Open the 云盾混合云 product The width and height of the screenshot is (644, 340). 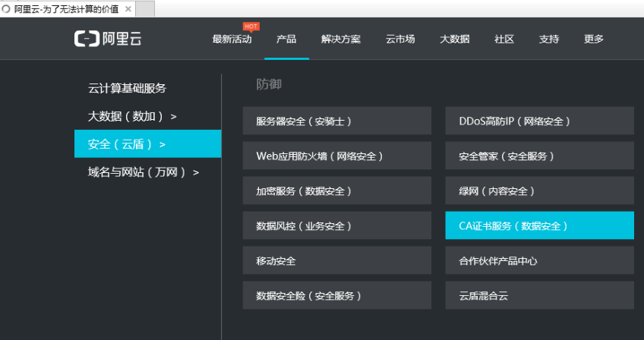540,295
